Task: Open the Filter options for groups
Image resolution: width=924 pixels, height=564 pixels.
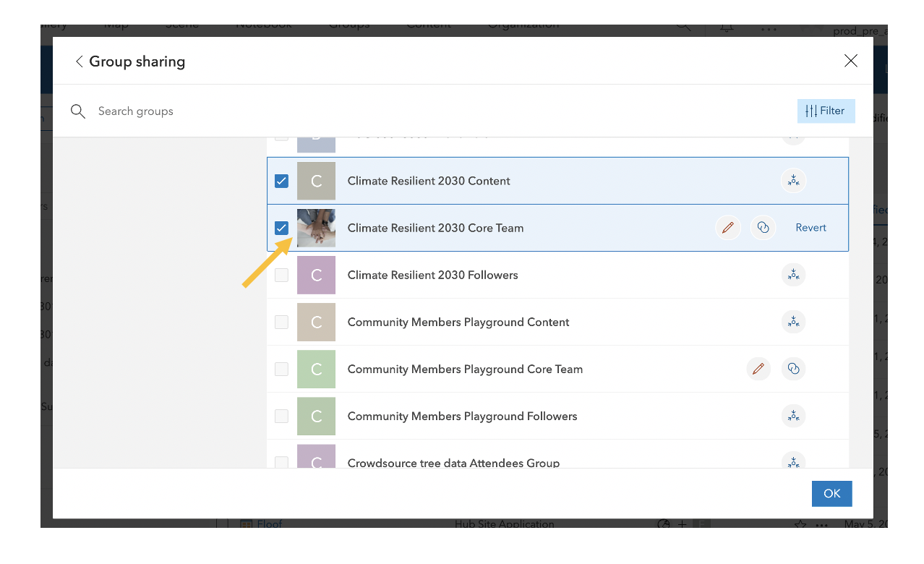Action: [826, 111]
